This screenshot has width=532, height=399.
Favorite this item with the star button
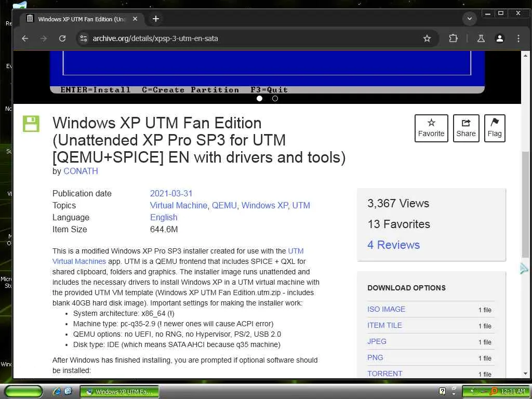tap(431, 128)
